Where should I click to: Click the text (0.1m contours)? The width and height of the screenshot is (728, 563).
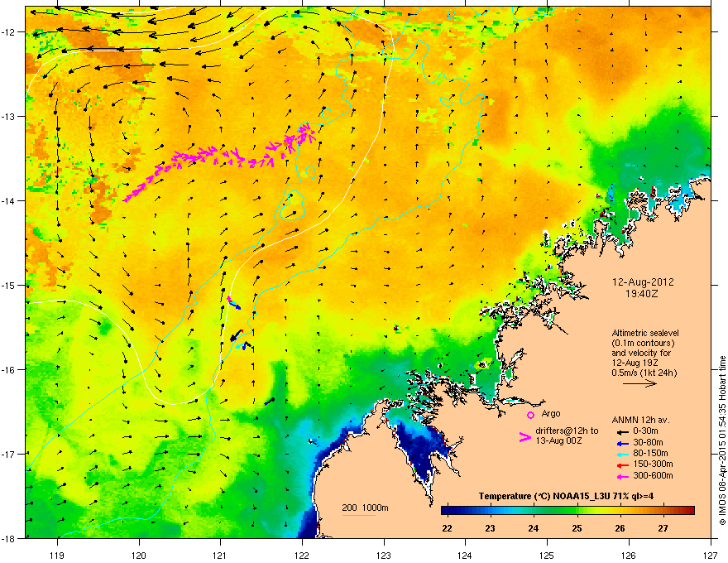(x=643, y=344)
